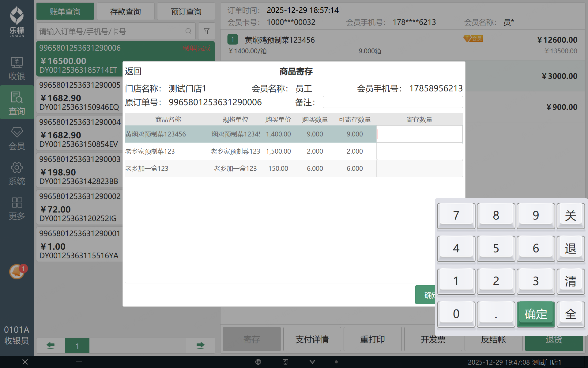
Task: Click 寄存数量 cell for 老乡家预制菜123
Action: 419,151
